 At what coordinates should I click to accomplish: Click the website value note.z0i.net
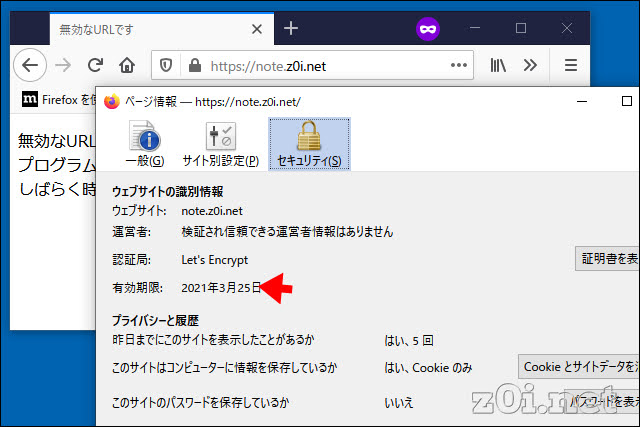click(212, 211)
